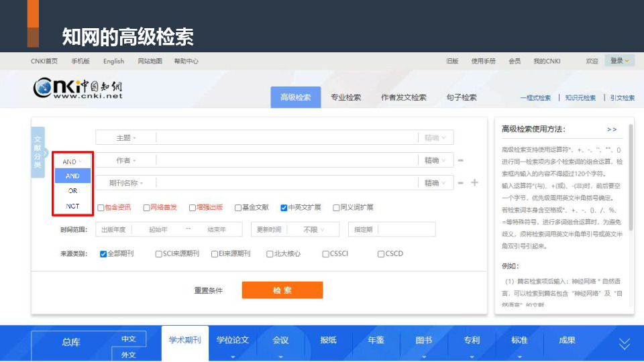Switch to the 专业检索 tab

coord(346,97)
